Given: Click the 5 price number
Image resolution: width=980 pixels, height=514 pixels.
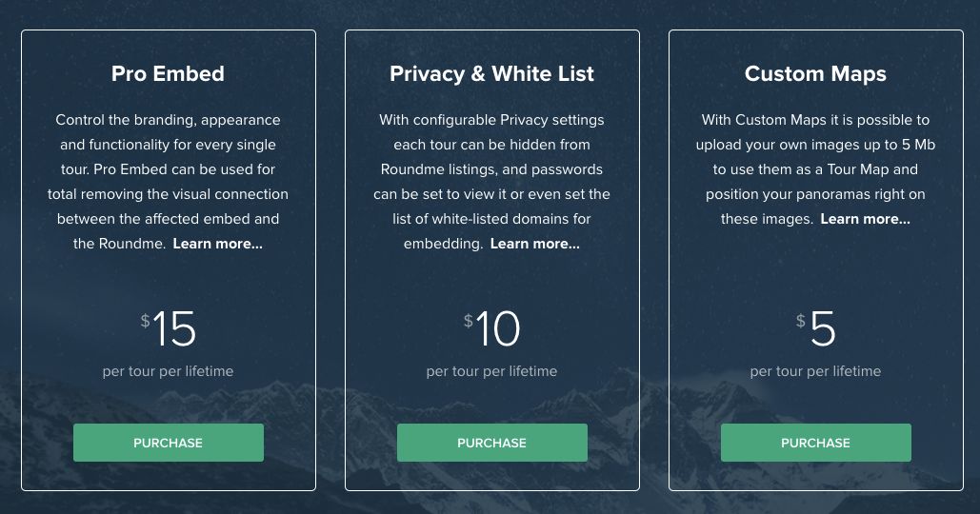Looking at the screenshot, I should click(x=823, y=328).
